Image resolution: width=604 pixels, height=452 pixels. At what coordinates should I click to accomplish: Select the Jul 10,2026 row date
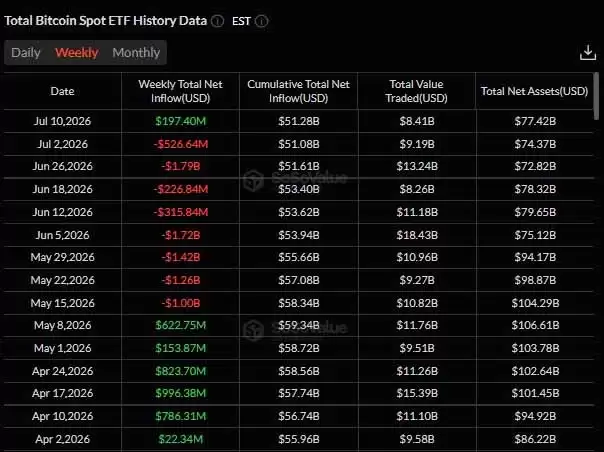click(62, 121)
